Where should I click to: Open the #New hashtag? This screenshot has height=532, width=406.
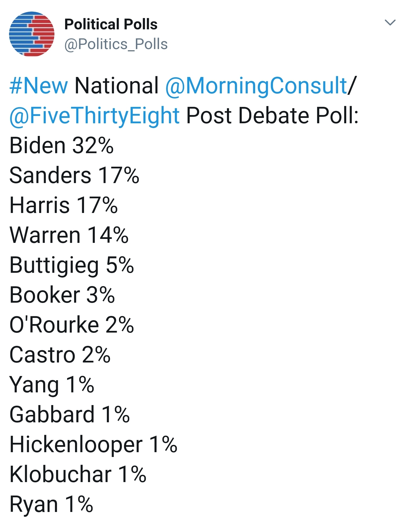pos(39,85)
